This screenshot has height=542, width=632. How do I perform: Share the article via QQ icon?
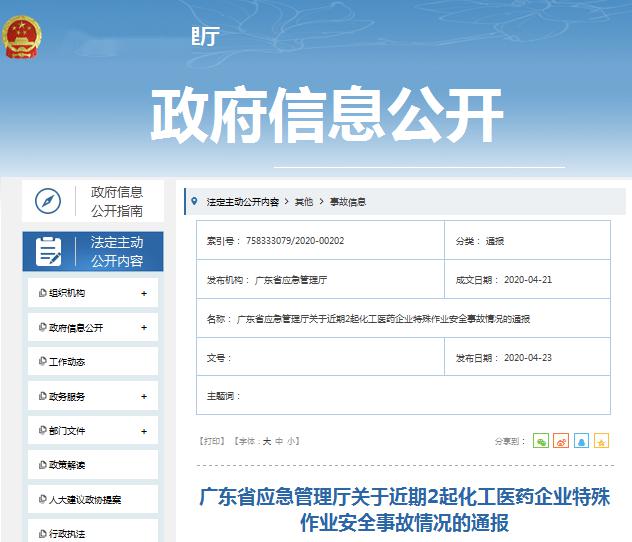[x=581, y=441]
